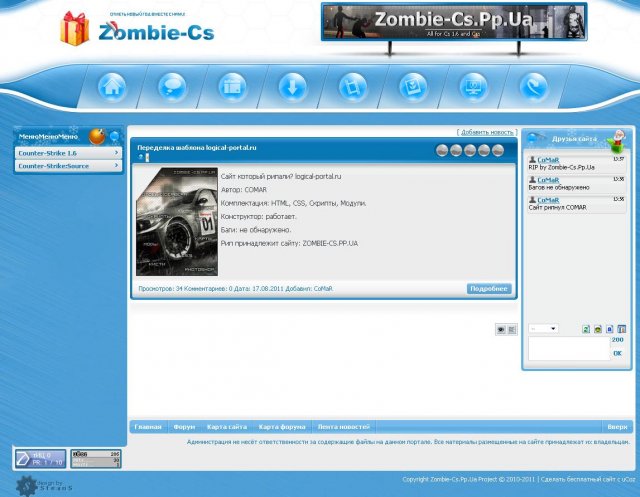The height and width of the screenshot is (497, 640).
Task: Click the Добавить новость link
Action: [487, 132]
